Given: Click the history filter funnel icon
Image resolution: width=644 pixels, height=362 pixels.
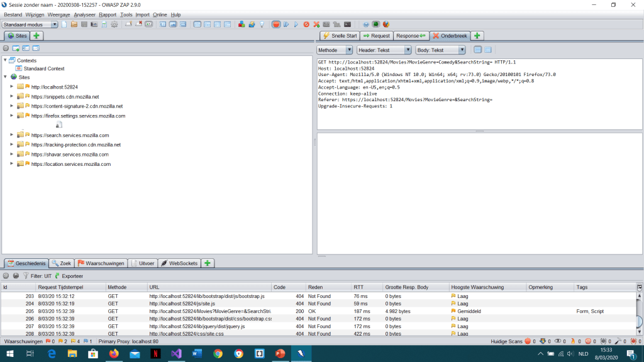Looking at the screenshot, I should point(26,276).
